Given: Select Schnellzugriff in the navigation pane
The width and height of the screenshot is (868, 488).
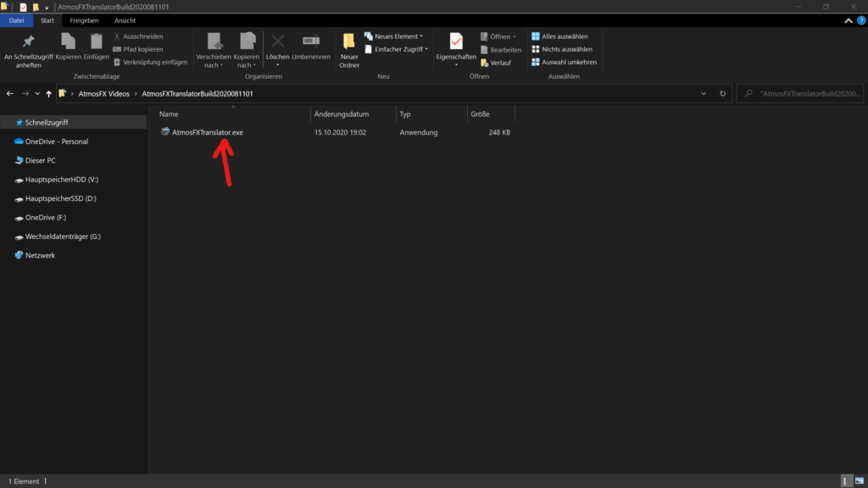Looking at the screenshot, I should [73, 122].
